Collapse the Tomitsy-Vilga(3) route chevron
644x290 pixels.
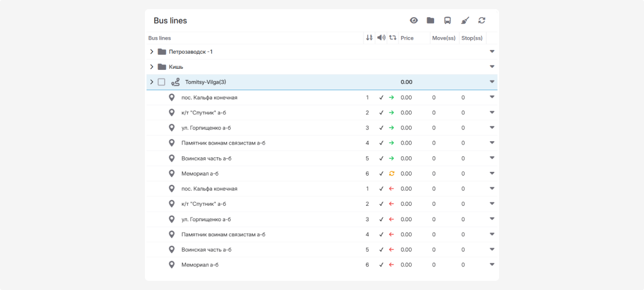[x=152, y=82]
